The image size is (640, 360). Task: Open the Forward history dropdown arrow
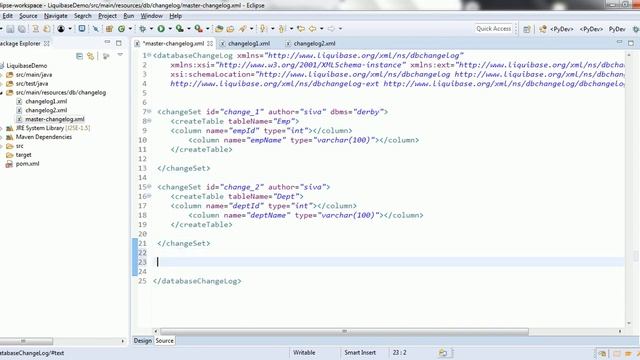(340, 29)
